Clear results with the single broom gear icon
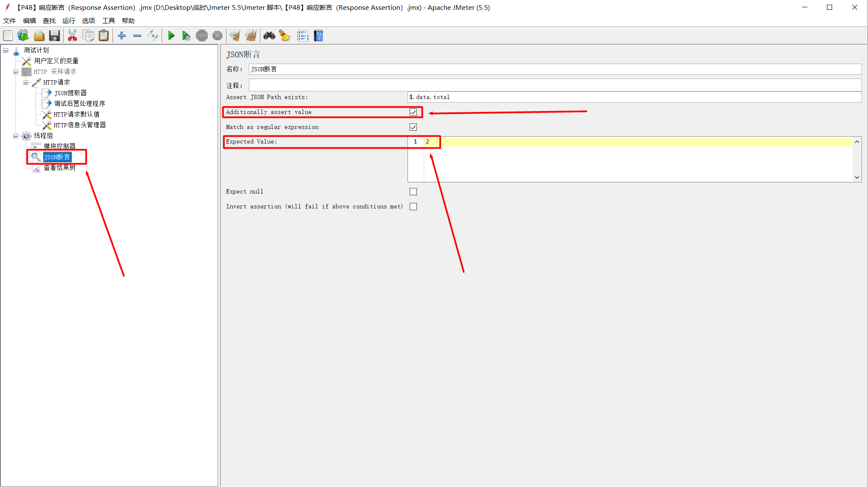 (x=235, y=36)
